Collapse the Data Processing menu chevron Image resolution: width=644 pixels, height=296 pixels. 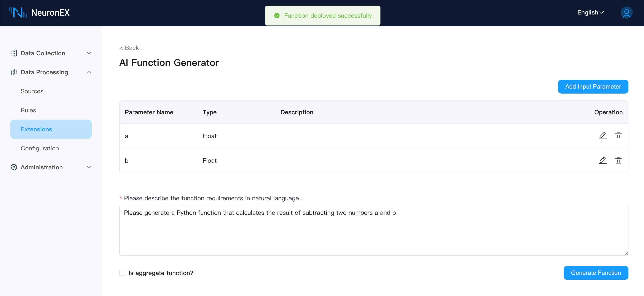coord(89,72)
